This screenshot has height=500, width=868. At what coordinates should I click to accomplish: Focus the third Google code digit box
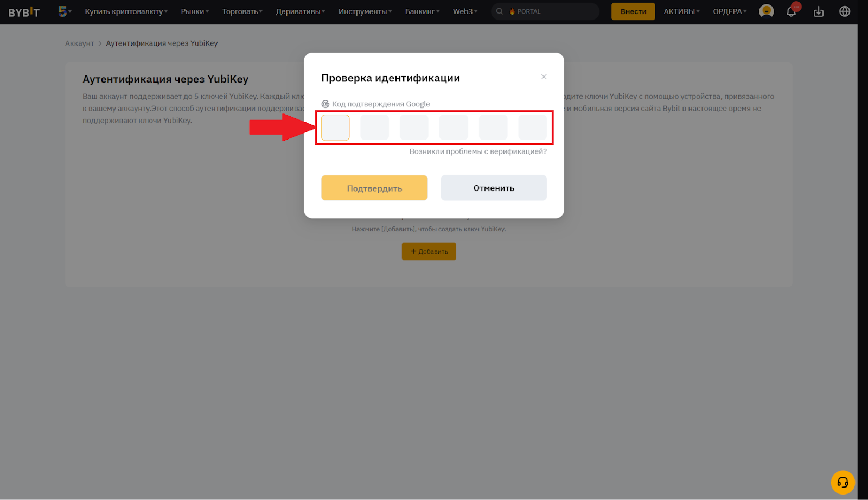[414, 128]
